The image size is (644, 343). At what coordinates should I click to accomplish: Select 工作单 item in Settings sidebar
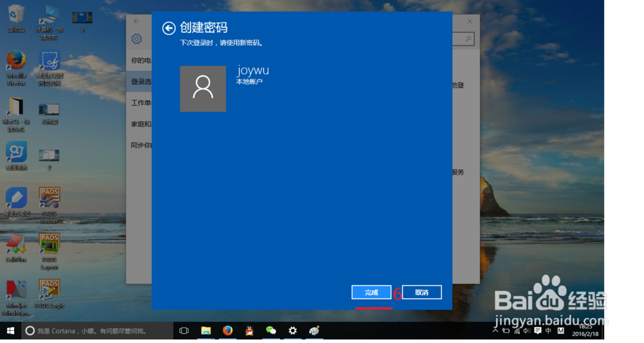point(139,102)
